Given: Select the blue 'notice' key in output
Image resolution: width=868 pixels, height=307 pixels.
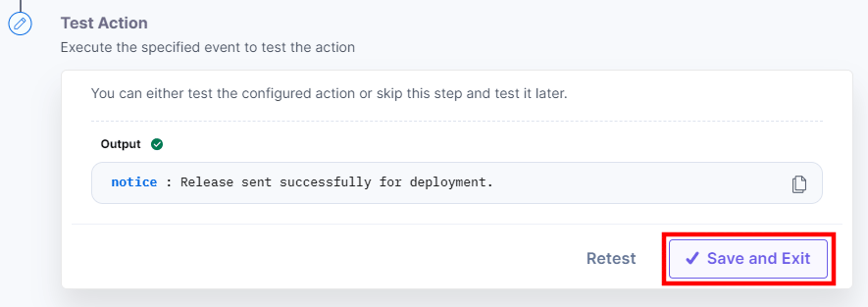Looking at the screenshot, I should (x=134, y=182).
